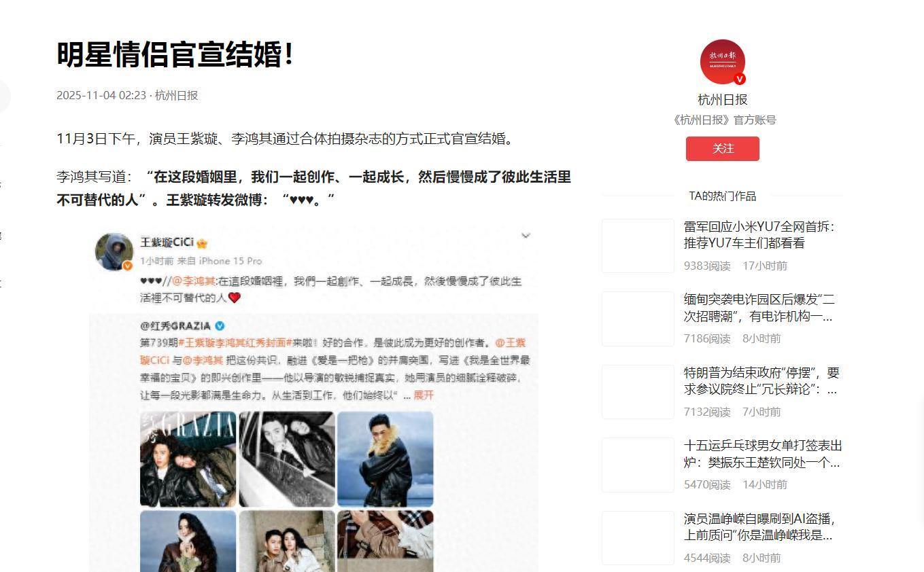Click the @李鸿其 mention in the repost text

tap(193, 281)
